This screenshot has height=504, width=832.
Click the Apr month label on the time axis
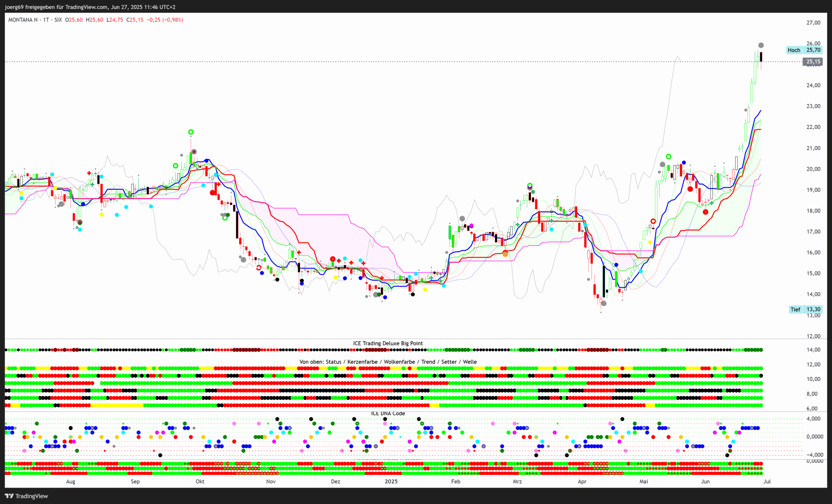(x=582, y=481)
